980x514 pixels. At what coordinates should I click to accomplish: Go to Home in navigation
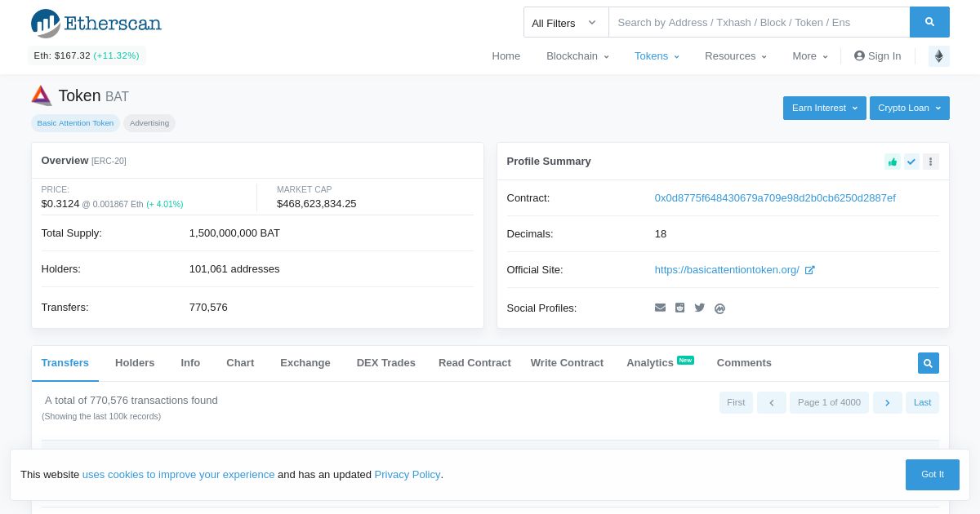(506, 56)
